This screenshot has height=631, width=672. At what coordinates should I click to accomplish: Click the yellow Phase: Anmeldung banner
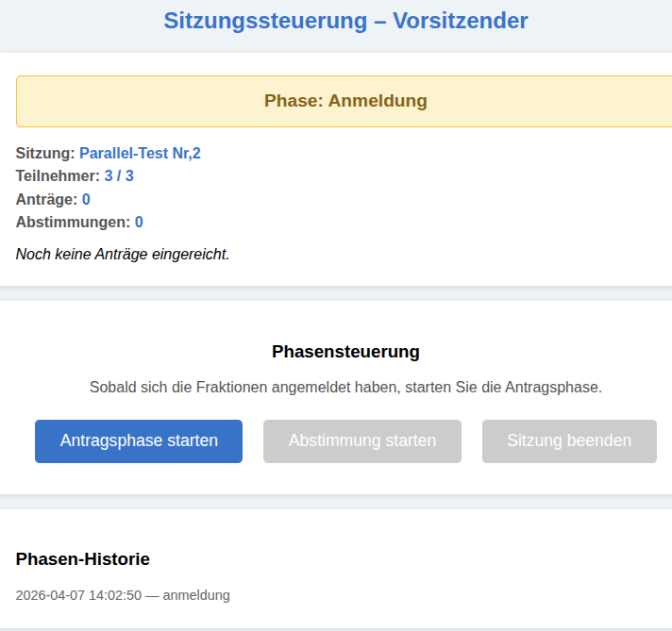345,101
